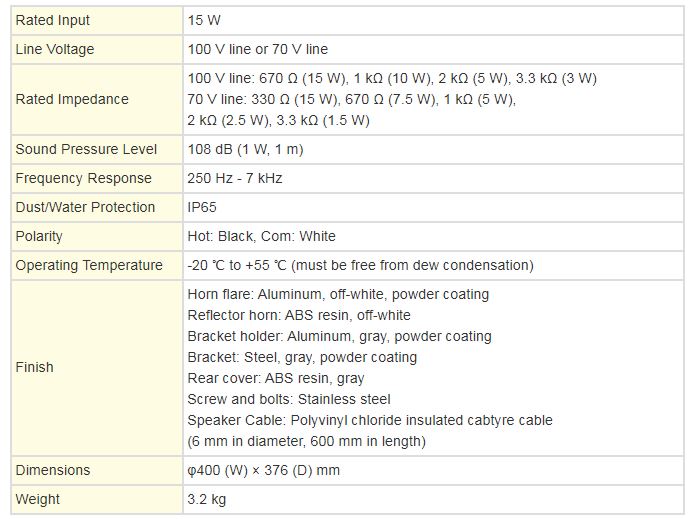Screen dimensions: 695x519
Task: Select the 108 dB (1 W, 1 m) value
Action: (245, 149)
